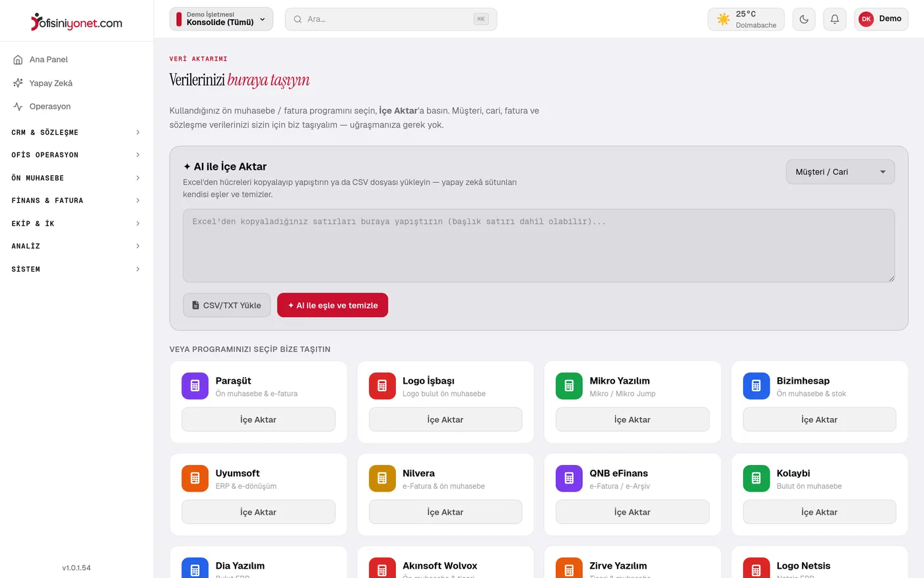Click the Yapay Zekâ sparkle icon
924x578 pixels.
coord(18,83)
